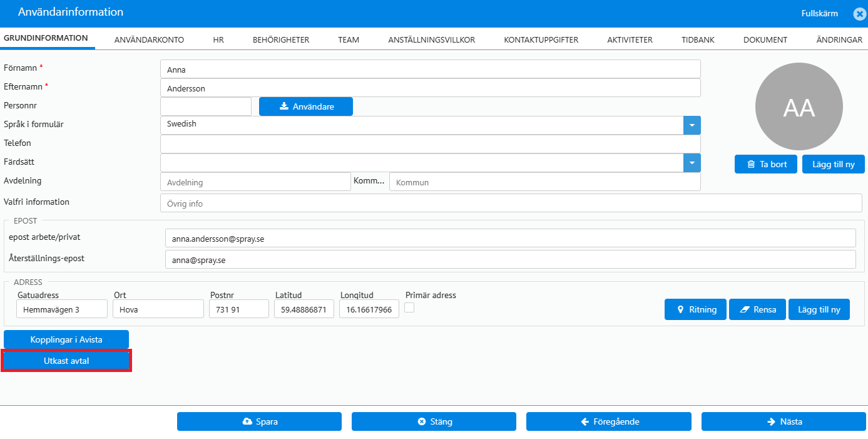Open the Dokument tab
Image resolution: width=868 pixels, height=439 pixels.
[765, 39]
